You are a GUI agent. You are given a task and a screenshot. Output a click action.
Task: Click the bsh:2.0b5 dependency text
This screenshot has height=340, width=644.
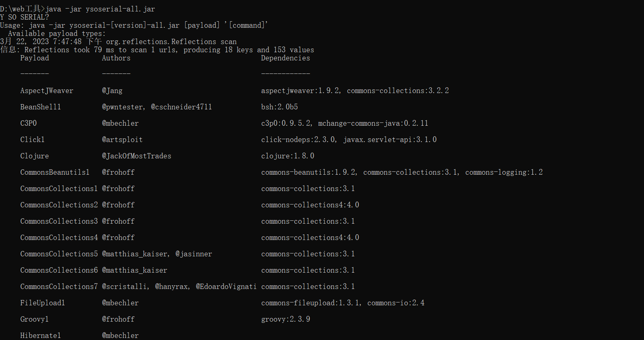(279, 107)
